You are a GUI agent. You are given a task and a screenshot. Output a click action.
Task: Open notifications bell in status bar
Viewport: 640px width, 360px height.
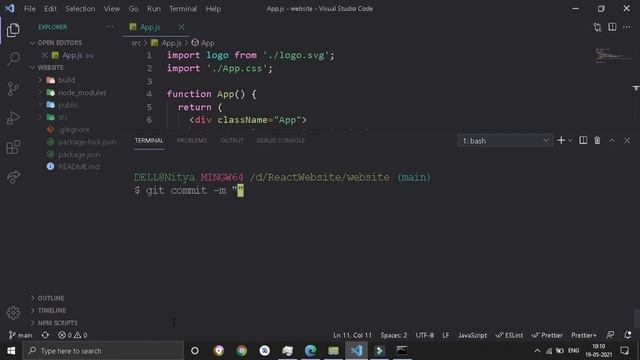[628, 335]
